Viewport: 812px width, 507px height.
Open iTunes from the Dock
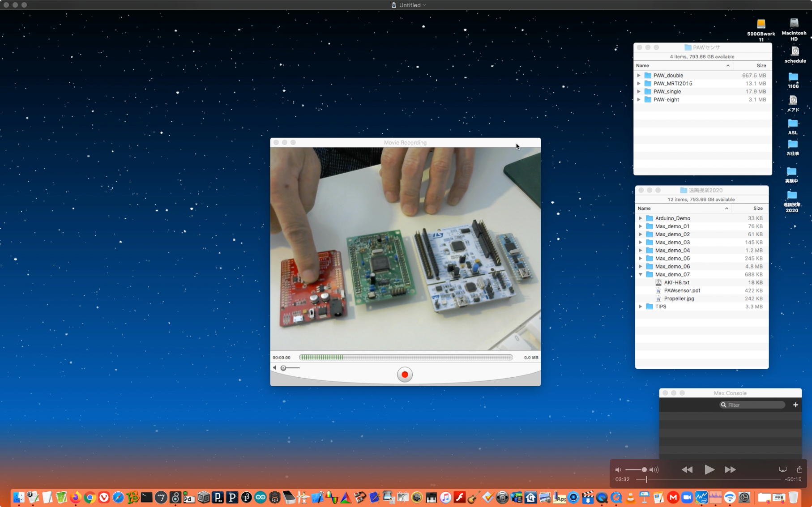[445, 497]
